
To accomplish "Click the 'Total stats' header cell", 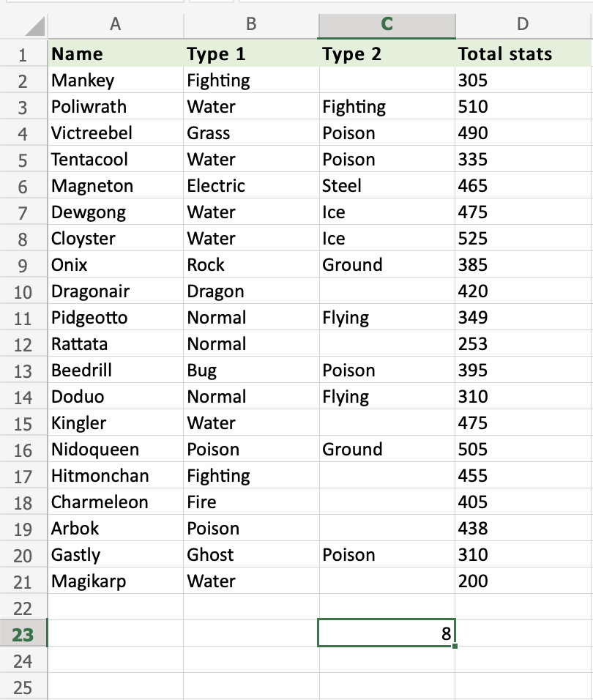I will pos(523,54).
